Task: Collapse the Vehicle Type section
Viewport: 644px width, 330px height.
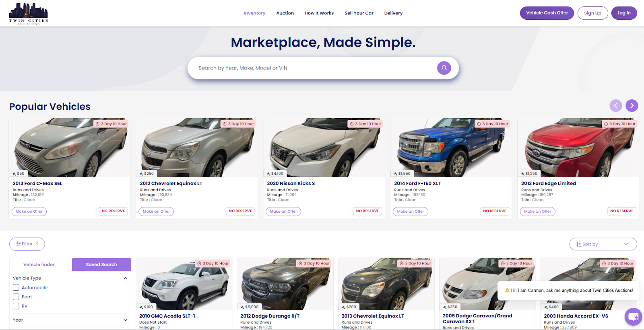Action: tap(125, 278)
